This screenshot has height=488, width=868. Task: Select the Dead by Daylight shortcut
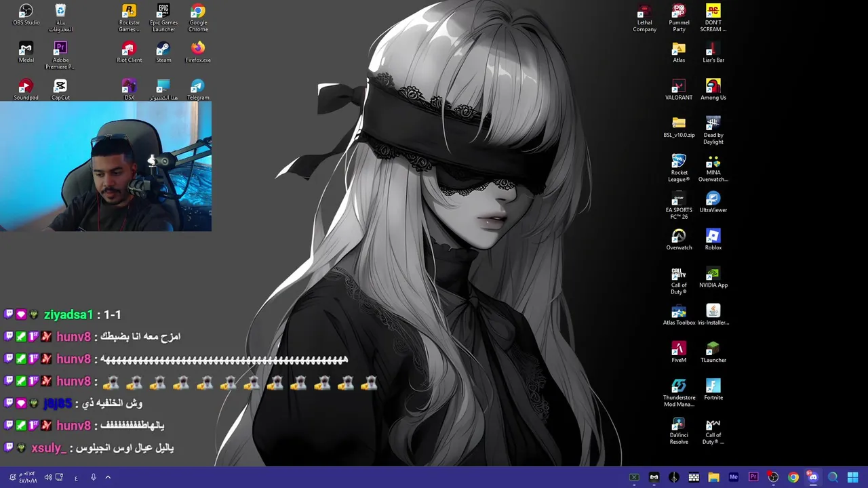(713, 130)
